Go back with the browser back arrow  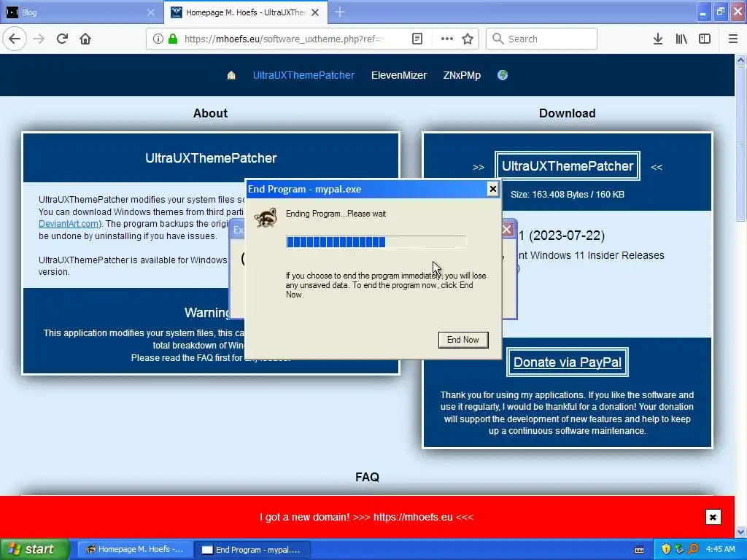tap(15, 39)
